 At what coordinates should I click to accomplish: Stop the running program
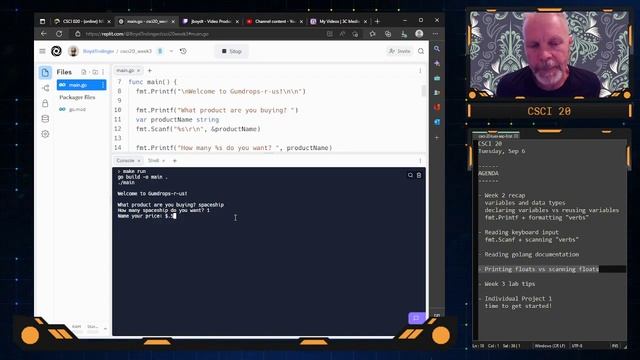click(232, 51)
